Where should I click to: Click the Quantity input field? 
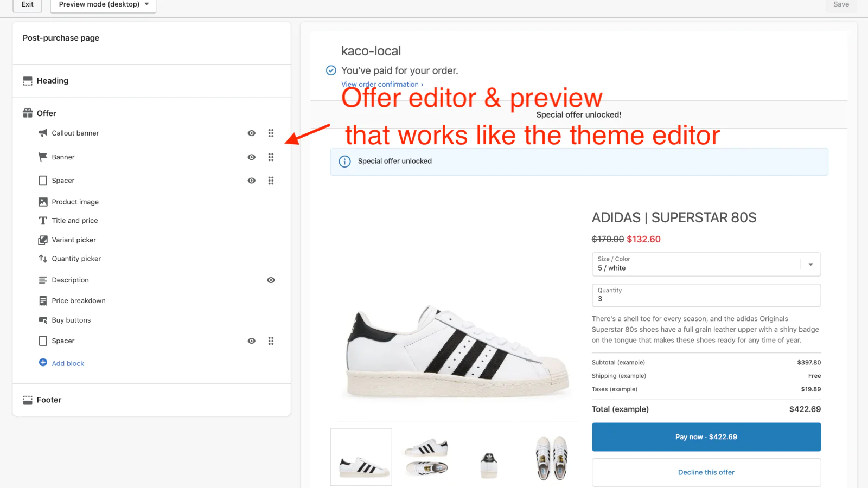706,296
